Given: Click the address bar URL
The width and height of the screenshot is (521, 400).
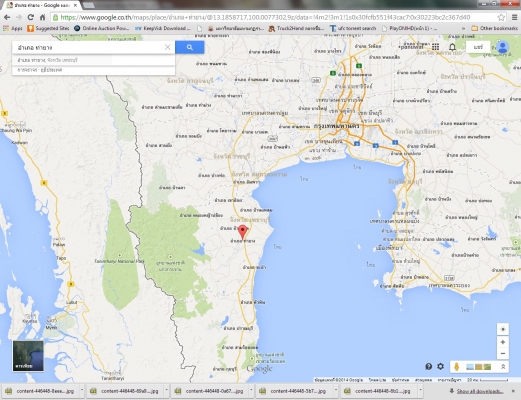Looking at the screenshot, I should pos(265,17).
